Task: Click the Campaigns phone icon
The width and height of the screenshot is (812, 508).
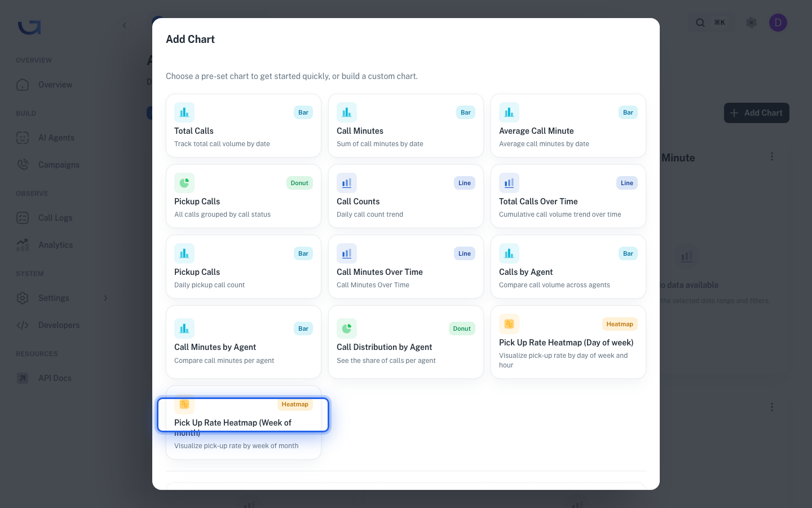Action: click(x=23, y=165)
